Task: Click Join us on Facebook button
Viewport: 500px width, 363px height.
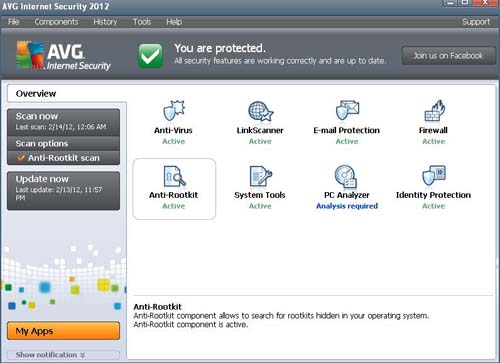Action: (449, 56)
